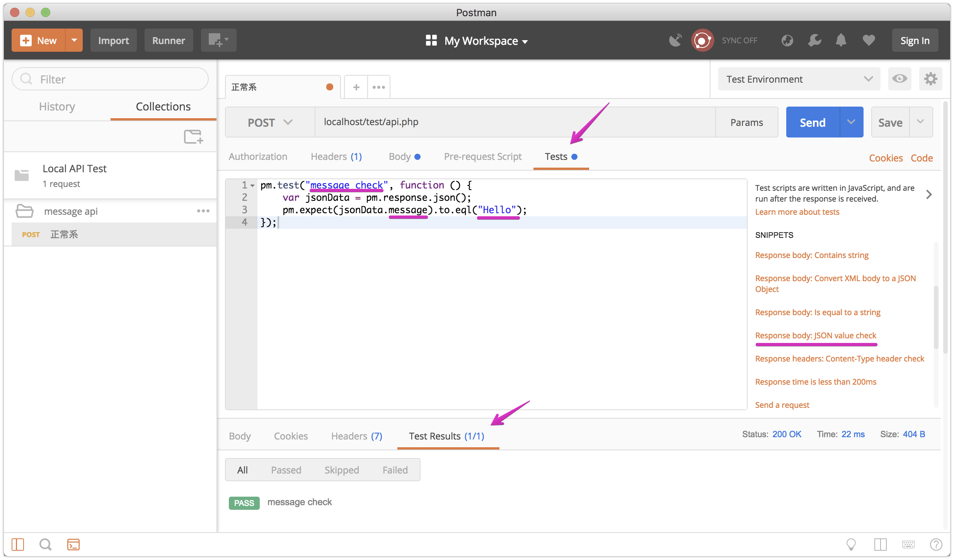Select the 正常系 request tab
Image resolution: width=954 pixels, height=560 pixels.
pos(283,87)
